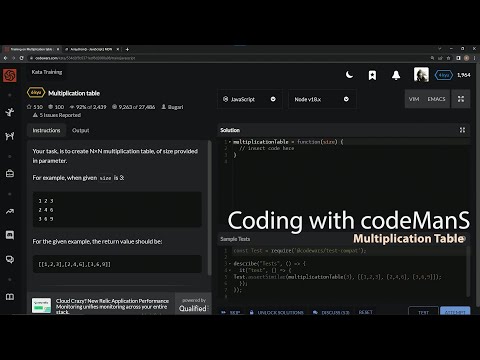Select the second browser tab

[x=91, y=49]
